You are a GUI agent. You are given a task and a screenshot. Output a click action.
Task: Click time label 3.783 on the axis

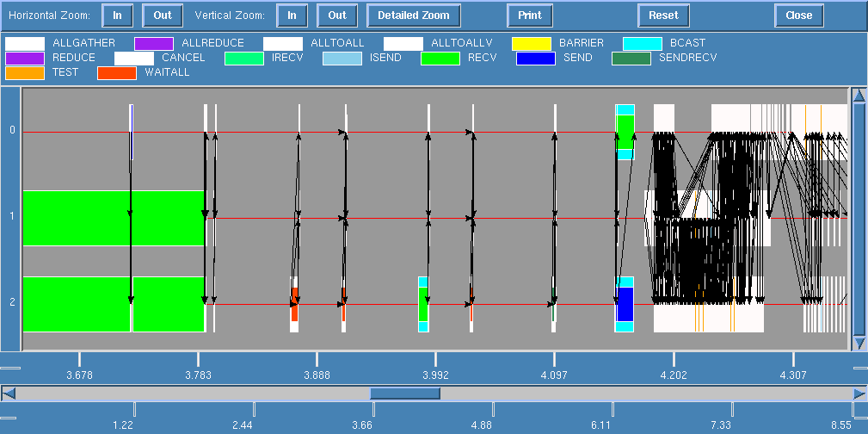[x=198, y=375]
